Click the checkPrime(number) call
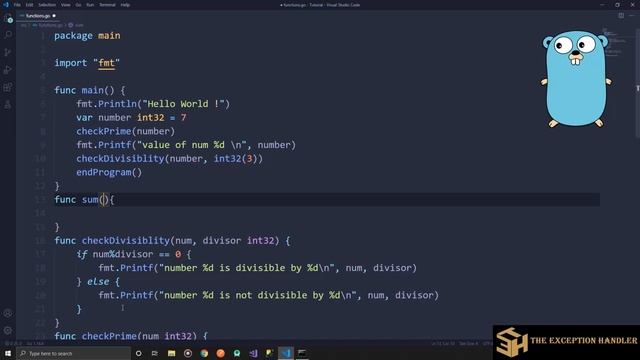 (125, 131)
